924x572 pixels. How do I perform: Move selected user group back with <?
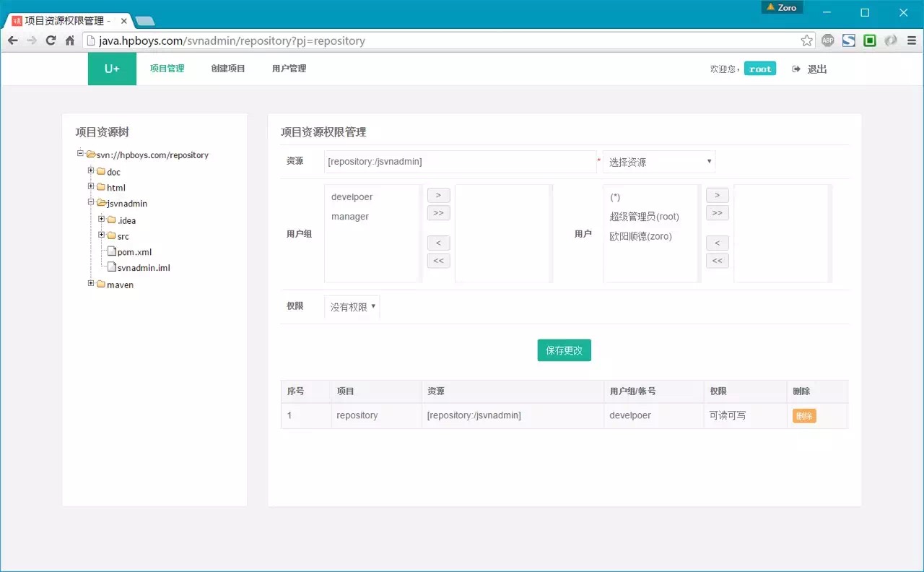tap(439, 243)
